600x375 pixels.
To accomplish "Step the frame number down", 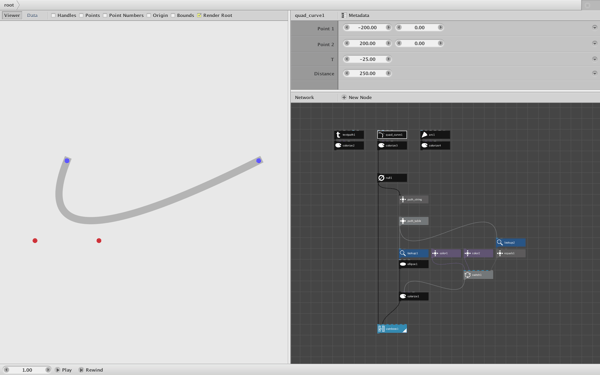I will point(6,370).
